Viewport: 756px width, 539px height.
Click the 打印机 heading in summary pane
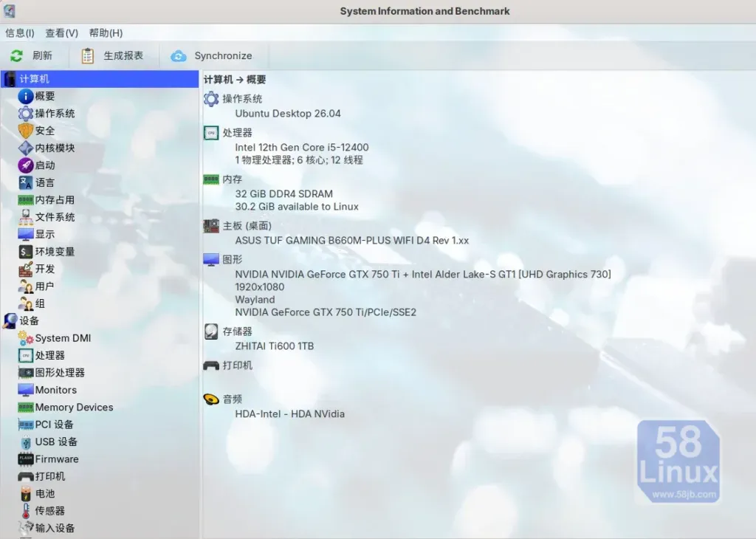pyautogui.click(x=237, y=365)
